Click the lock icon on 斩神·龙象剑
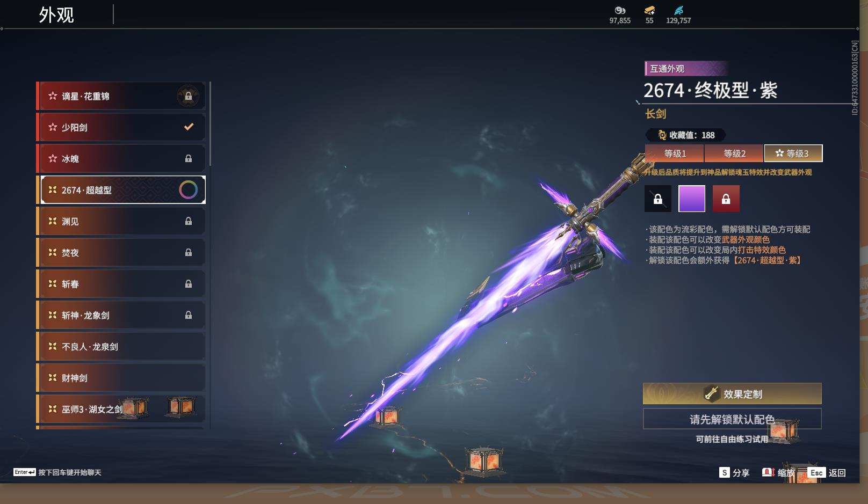This screenshot has height=504, width=868. click(x=189, y=315)
